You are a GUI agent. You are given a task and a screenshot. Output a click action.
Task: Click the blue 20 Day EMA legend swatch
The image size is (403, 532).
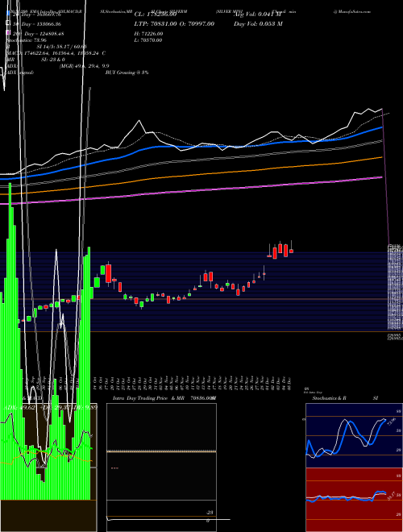(9, 14)
